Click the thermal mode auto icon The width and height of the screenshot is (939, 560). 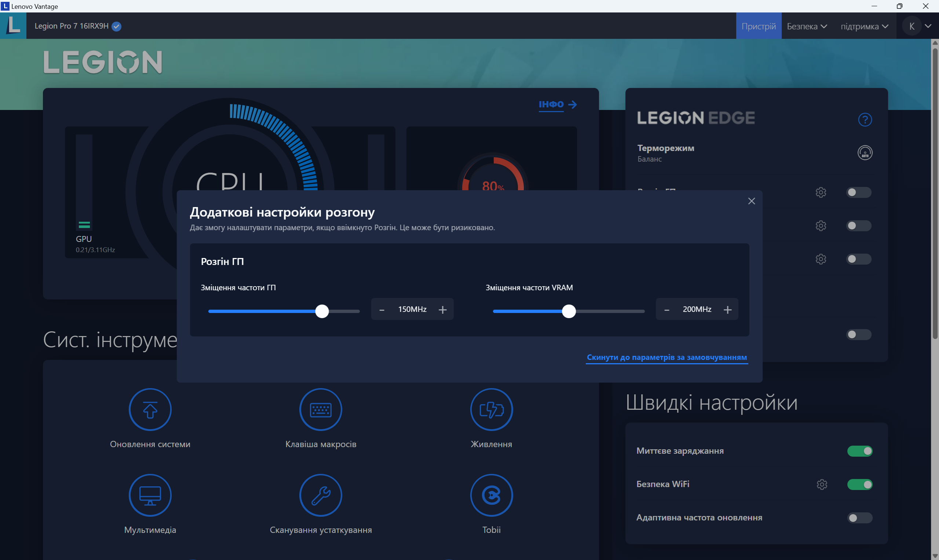click(x=865, y=152)
